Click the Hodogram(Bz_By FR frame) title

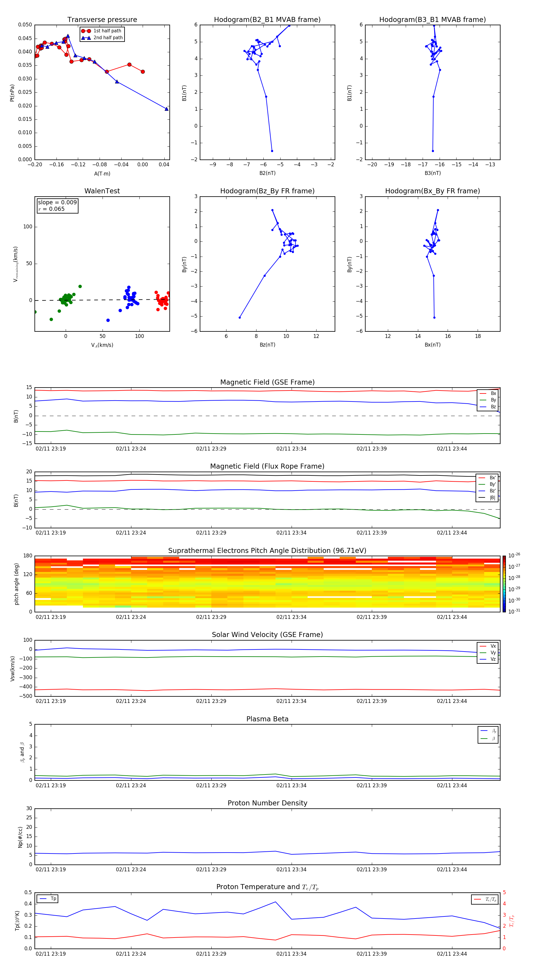click(x=267, y=191)
